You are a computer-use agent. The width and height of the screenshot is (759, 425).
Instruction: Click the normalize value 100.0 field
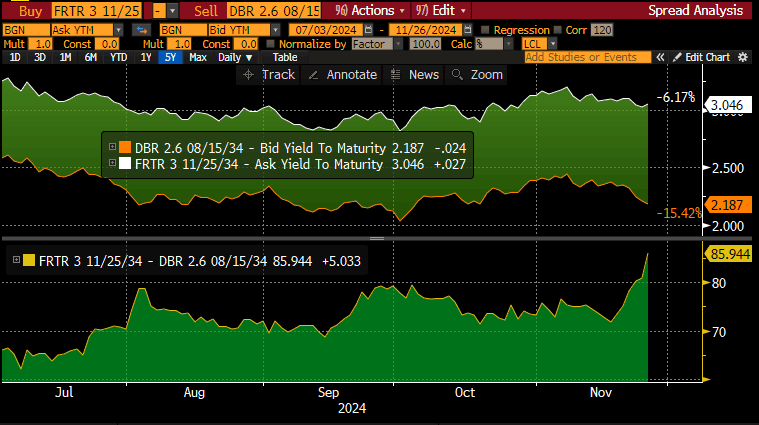pyautogui.click(x=425, y=44)
